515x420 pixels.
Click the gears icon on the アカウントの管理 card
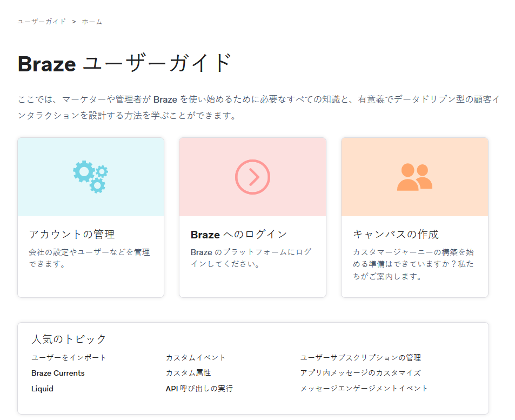tap(91, 177)
